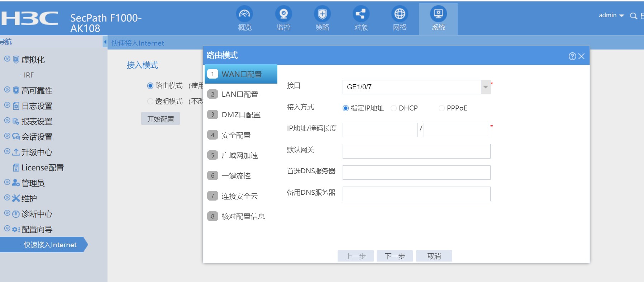Click the 日志设置 log icon
The height and width of the screenshot is (282, 644).
click(16, 106)
